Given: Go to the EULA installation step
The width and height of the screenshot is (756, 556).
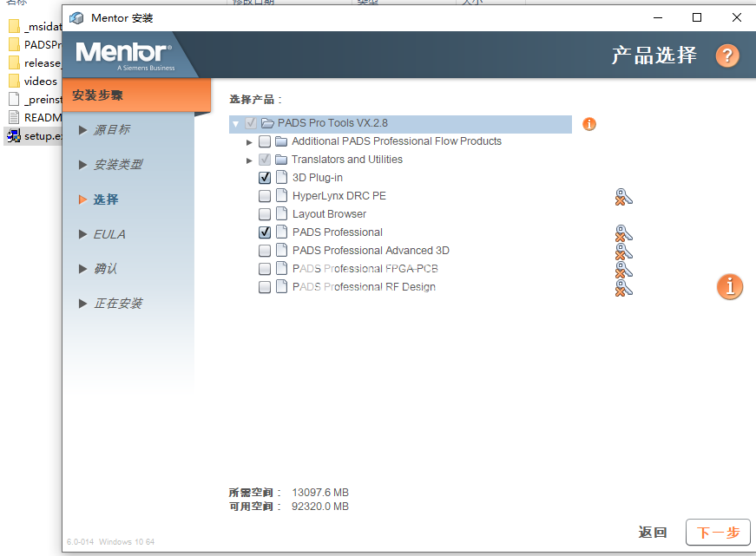Looking at the screenshot, I should click(x=109, y=234).
